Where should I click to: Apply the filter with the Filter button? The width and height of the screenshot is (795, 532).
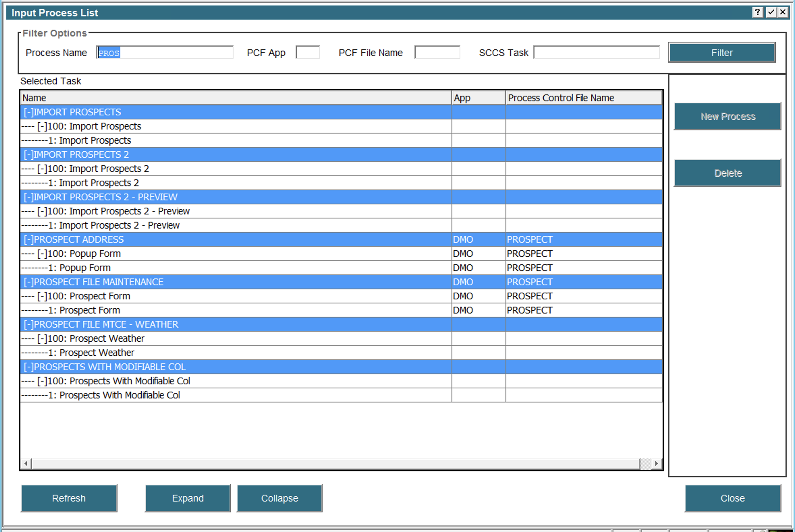click(721, 52)
